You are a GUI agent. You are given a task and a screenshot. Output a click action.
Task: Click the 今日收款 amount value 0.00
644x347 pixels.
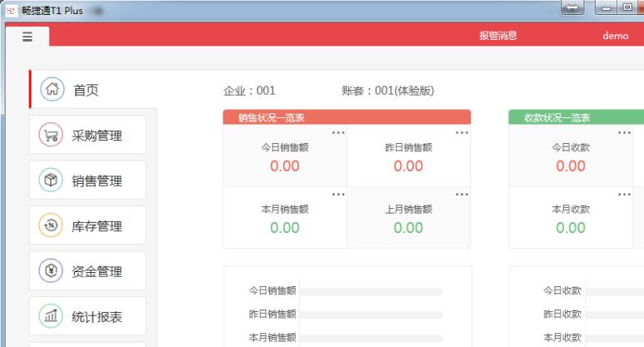tap(571, 166)
